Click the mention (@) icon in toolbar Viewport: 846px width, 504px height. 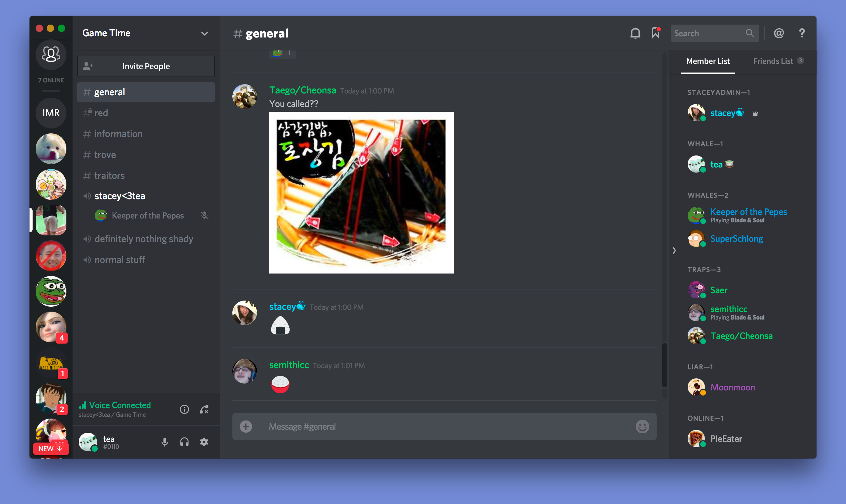(779, 33)
